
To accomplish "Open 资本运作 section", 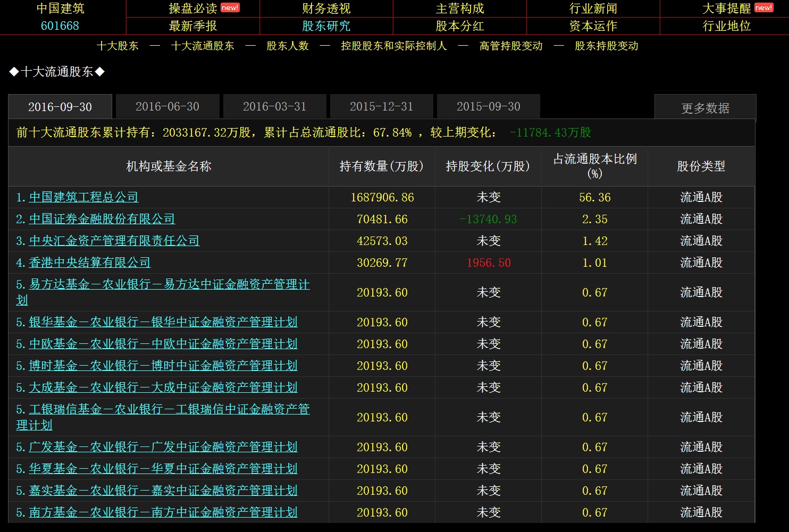I will (x=593, y=26).
